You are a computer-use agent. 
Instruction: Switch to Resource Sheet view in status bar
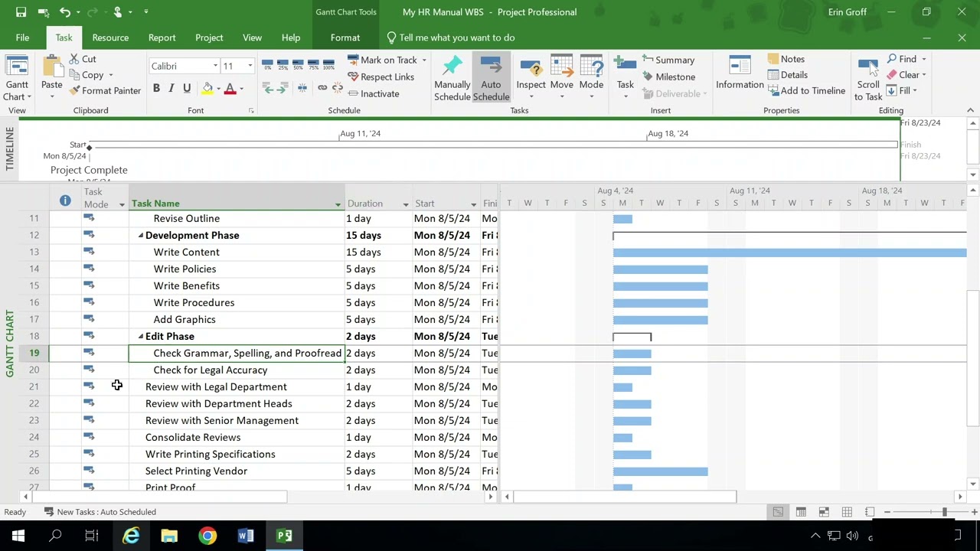[x=847, y=512]
